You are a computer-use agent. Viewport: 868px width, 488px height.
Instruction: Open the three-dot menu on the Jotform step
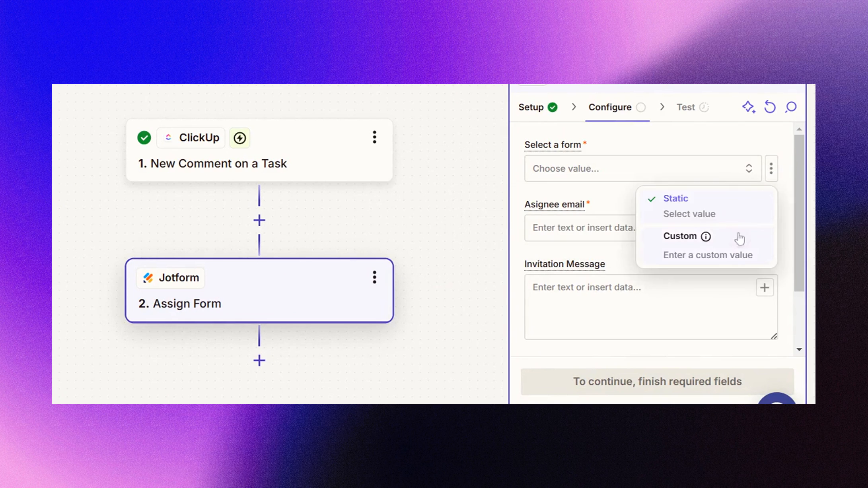click(374, 277)
